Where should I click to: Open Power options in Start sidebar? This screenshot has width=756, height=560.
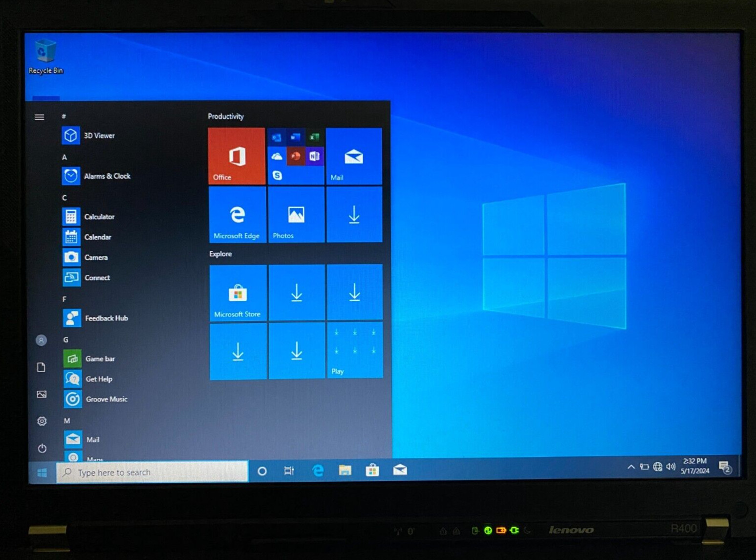[x=43, y=448]
